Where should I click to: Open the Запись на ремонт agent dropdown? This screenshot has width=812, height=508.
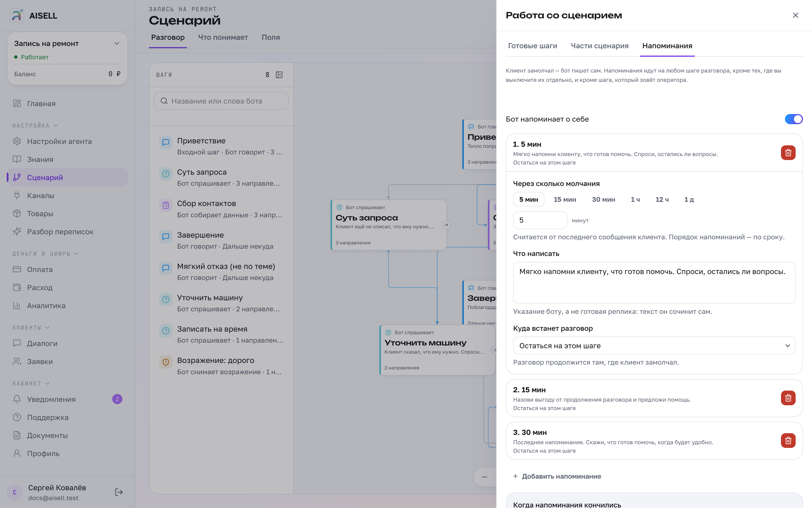coord(67,43)
